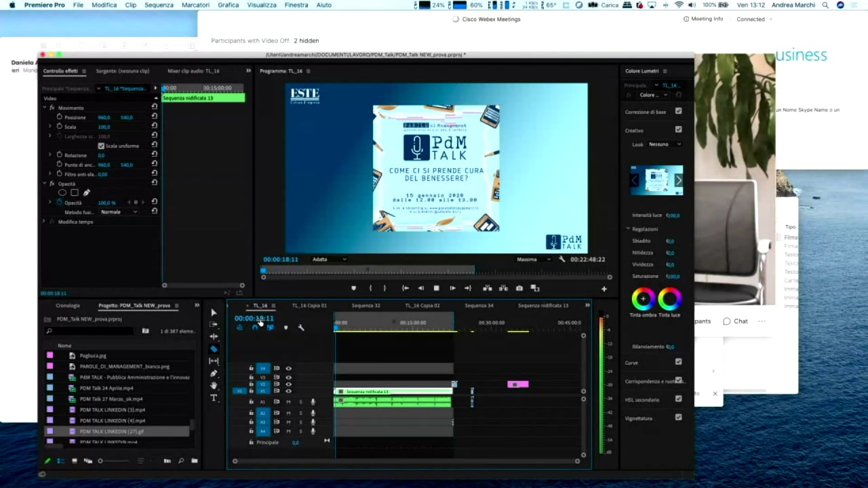
Task: Click Mark In bracket in program monitor
Action: coord(370,288)
